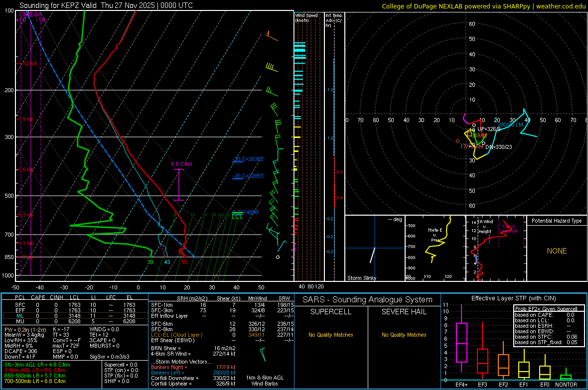Click the CAPE column header

(x=38, y=297)
